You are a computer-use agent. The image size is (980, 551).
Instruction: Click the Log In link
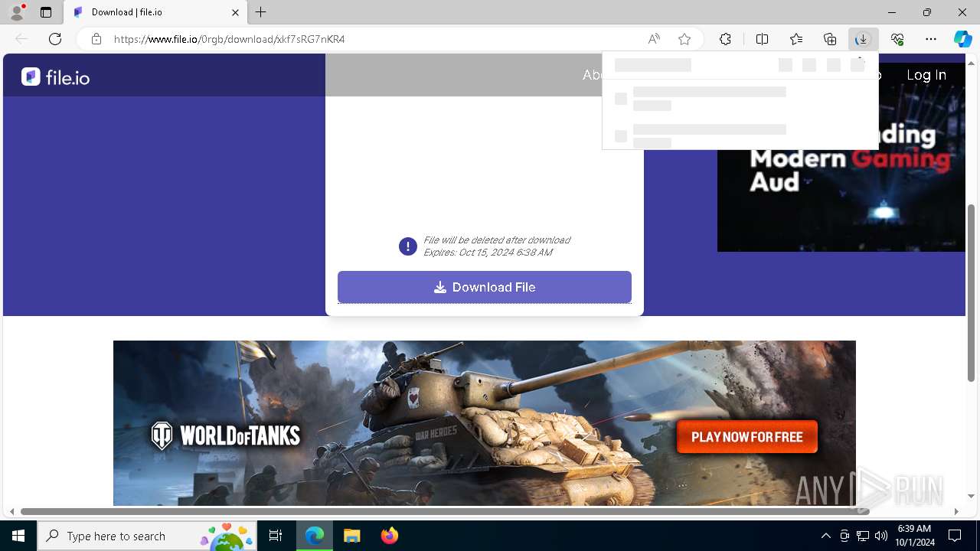926,75
